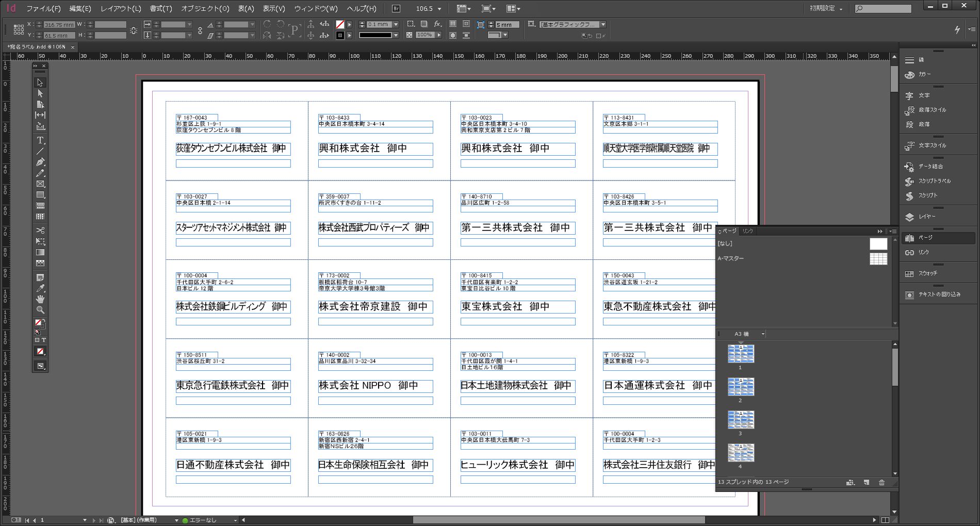The image size is (980, 526).
Task: Select the Direct Selection tool
Action: tap(40, 93)
